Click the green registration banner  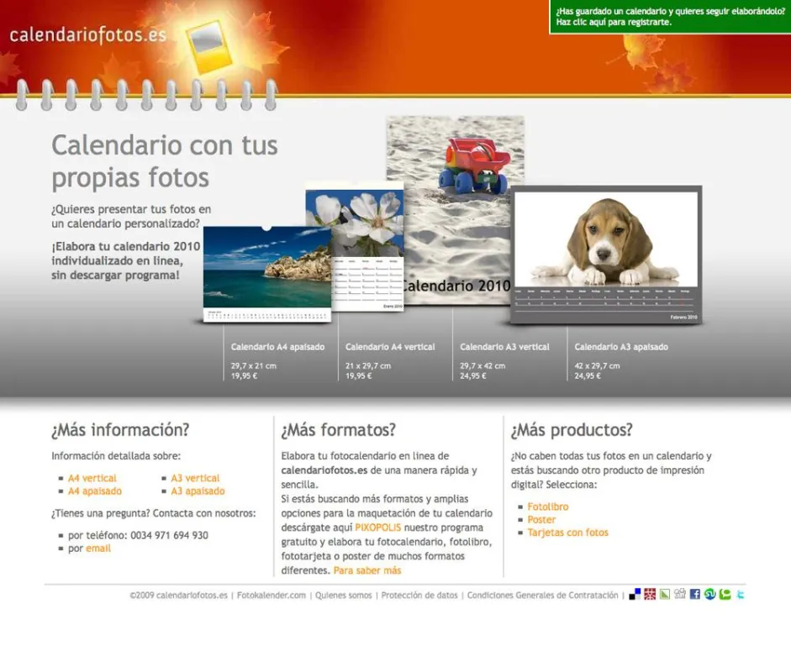(671, 17)
